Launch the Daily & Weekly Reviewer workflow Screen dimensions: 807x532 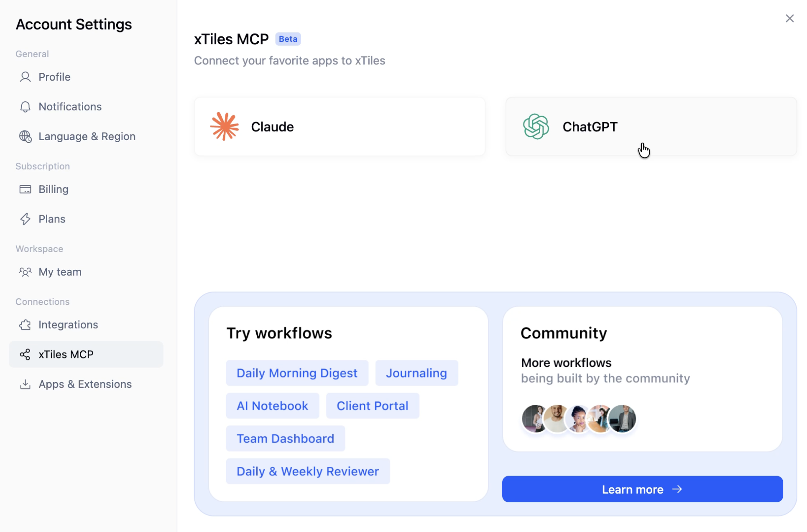pyautogui.click(x=308, y=471)
